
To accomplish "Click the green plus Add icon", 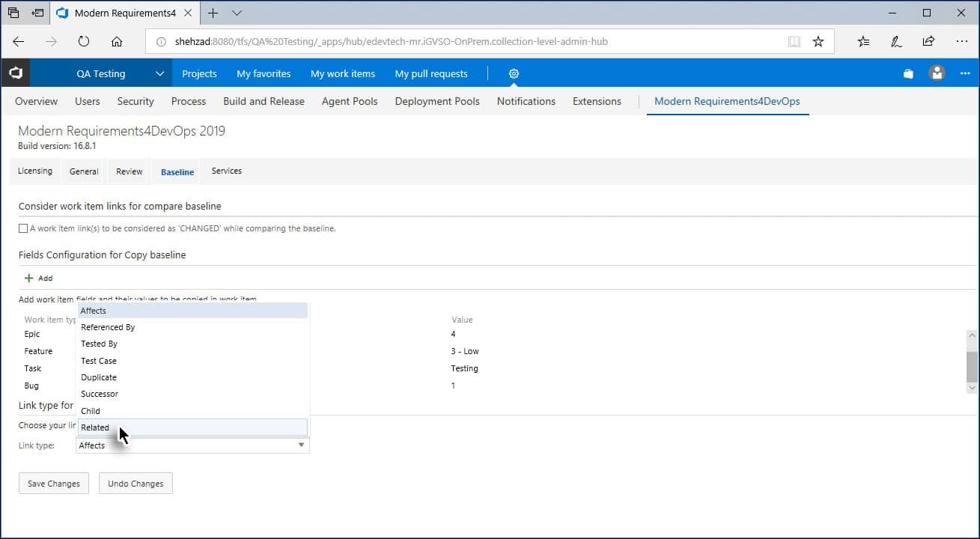I will coord(29,278).
